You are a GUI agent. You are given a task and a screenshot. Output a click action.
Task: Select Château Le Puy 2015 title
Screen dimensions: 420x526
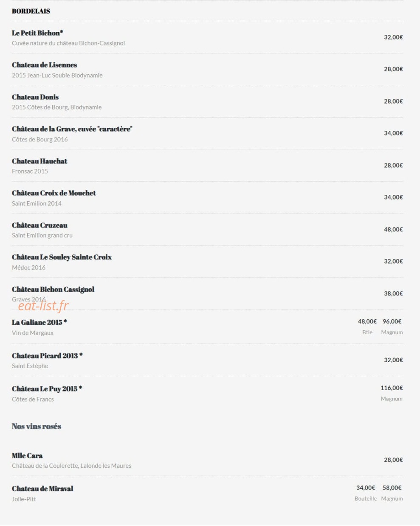point(47,389)
